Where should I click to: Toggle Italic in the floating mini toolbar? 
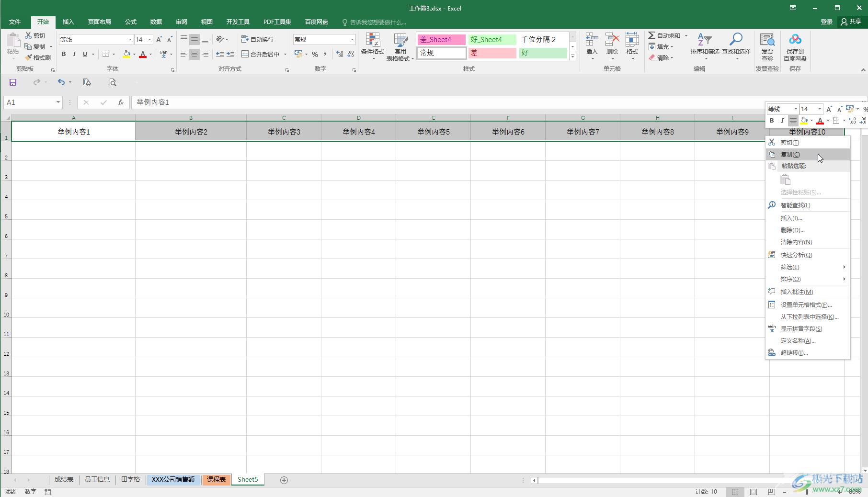782,121
